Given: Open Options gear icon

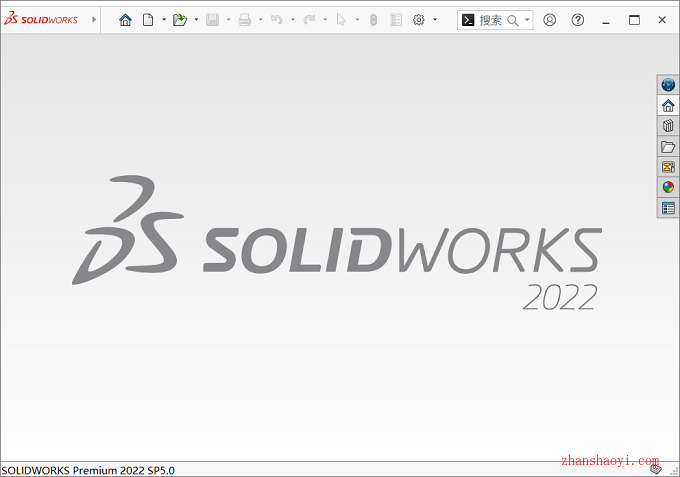Looking at the screenshot, I should [418, 20].
